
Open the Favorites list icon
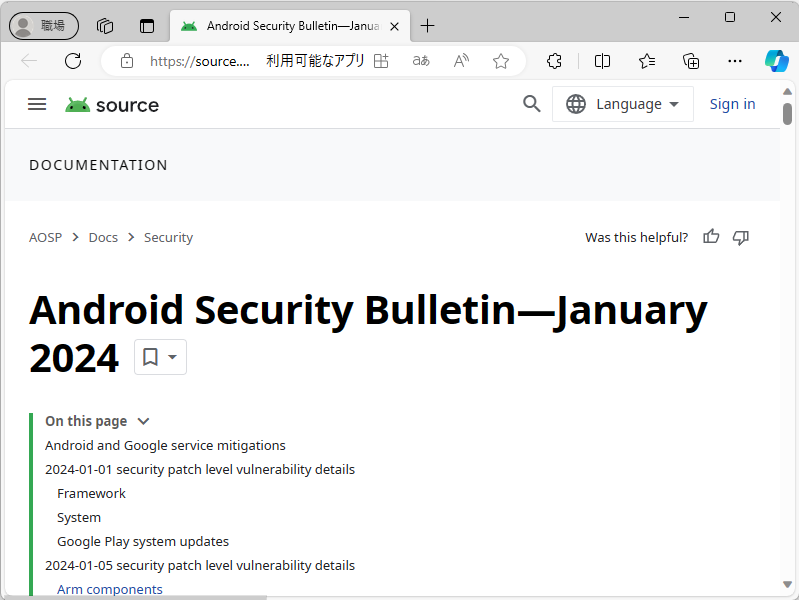[x=647, y=61]
